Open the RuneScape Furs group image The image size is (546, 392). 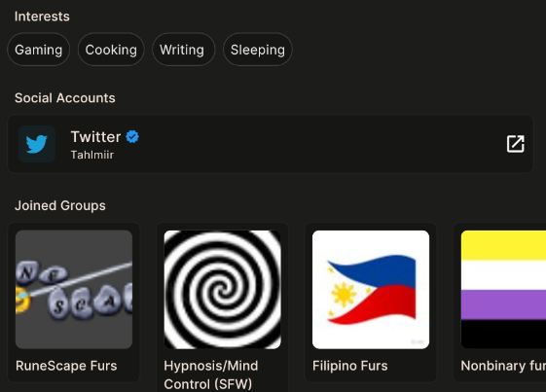[74, 289]
